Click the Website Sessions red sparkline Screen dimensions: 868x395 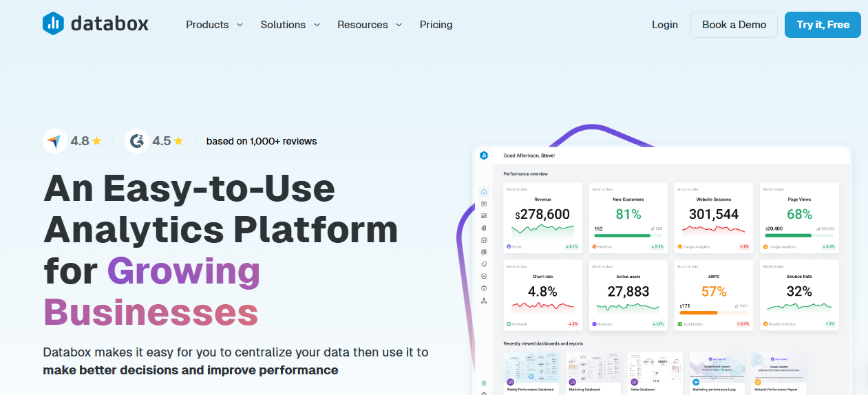pyautogui.click(x=714, y=229)
